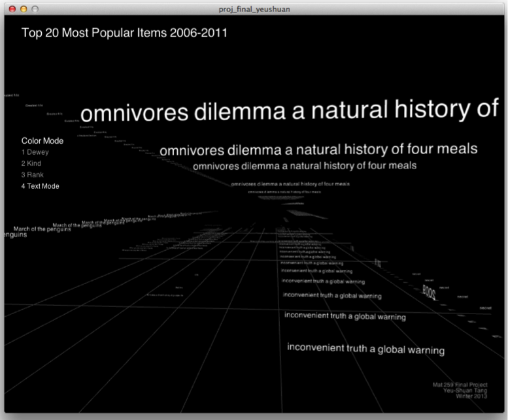Select the 1 Dewey color mode

pos(35,152)
